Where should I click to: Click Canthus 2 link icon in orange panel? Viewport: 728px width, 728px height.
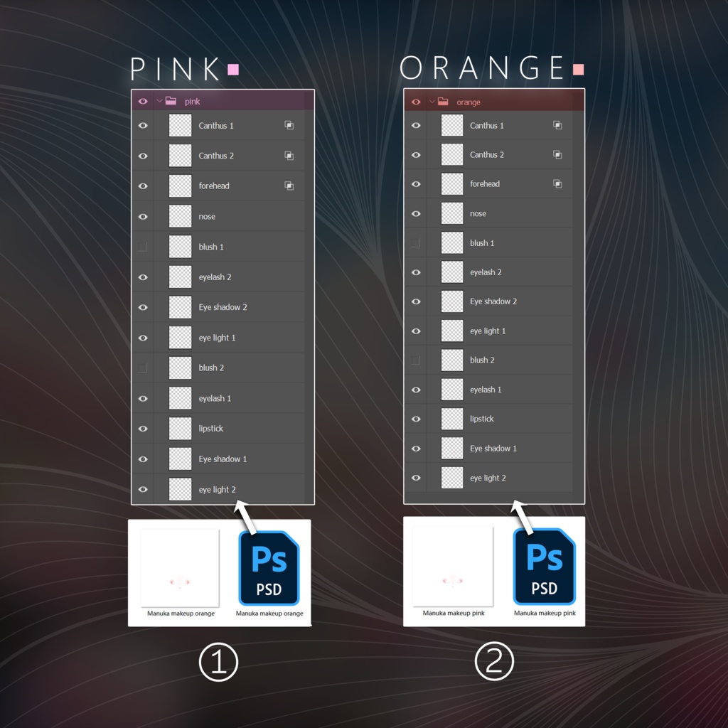[557, 154]
